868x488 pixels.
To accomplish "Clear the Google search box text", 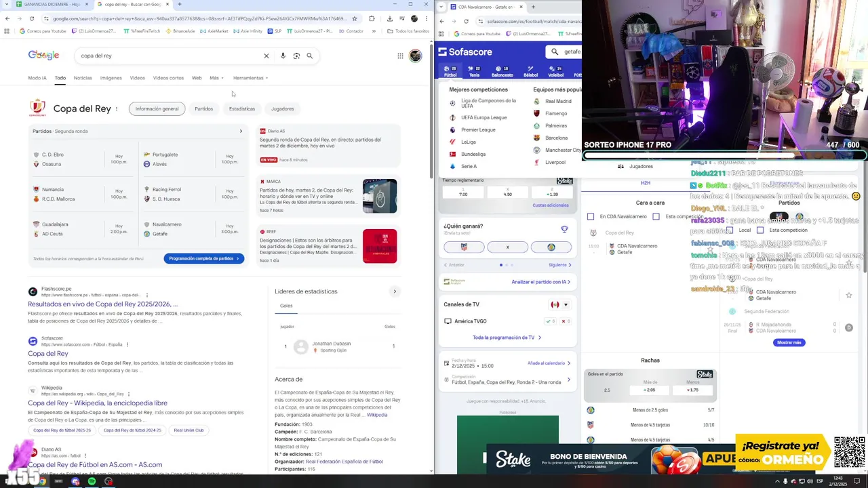I will click(267, 56).
